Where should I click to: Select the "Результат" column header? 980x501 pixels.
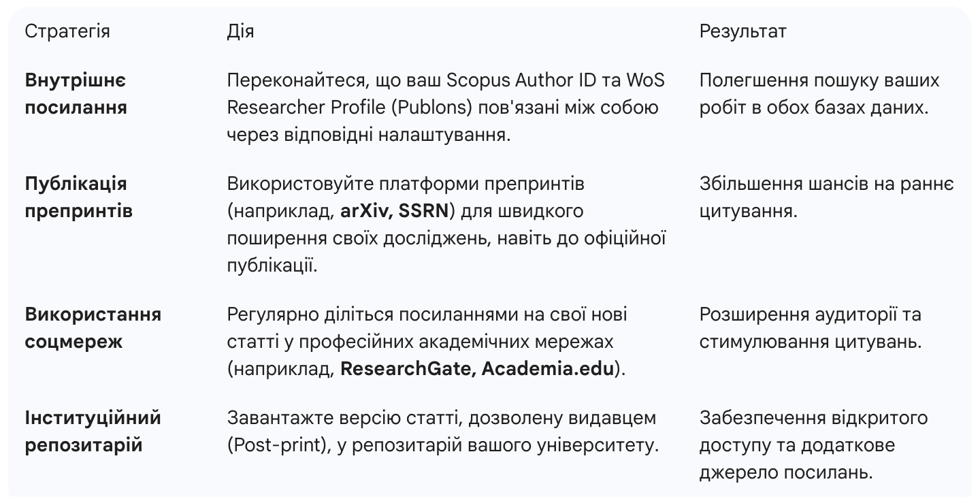(742, 31)
